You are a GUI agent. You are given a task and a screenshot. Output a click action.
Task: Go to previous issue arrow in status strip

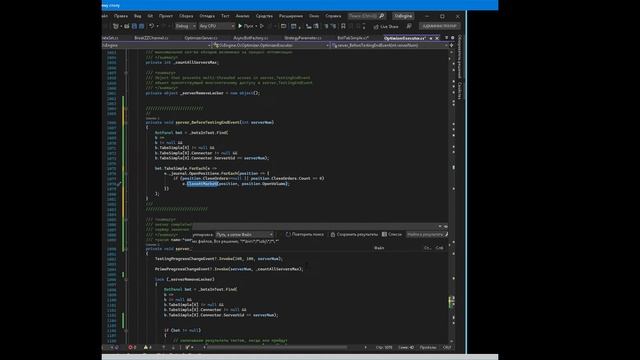pyautogui.click(x=164, y=347)
